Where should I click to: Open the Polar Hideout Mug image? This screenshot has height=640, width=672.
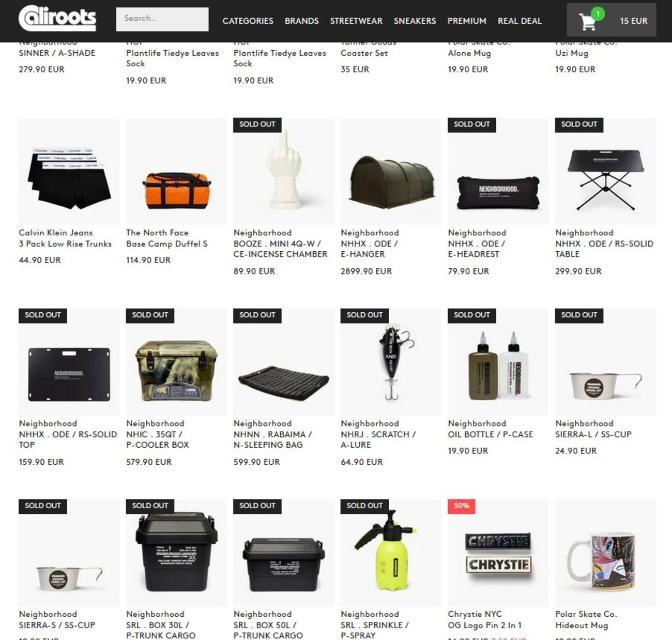point(605,553)
